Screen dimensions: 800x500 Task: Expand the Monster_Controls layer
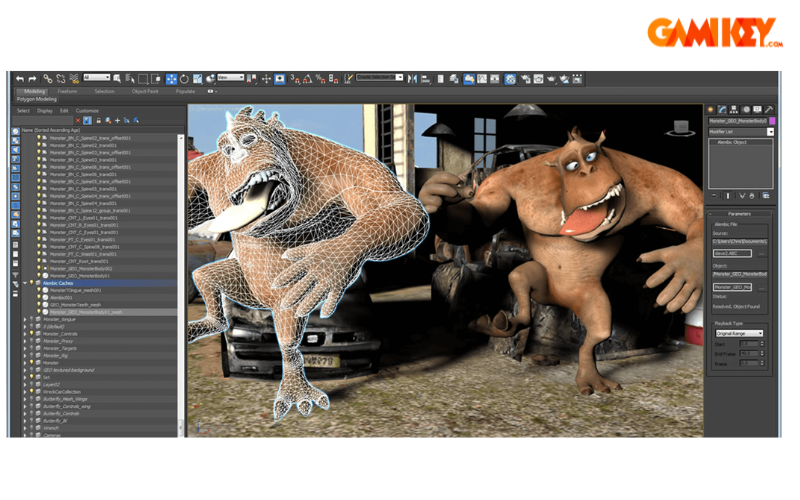point(24,334)
